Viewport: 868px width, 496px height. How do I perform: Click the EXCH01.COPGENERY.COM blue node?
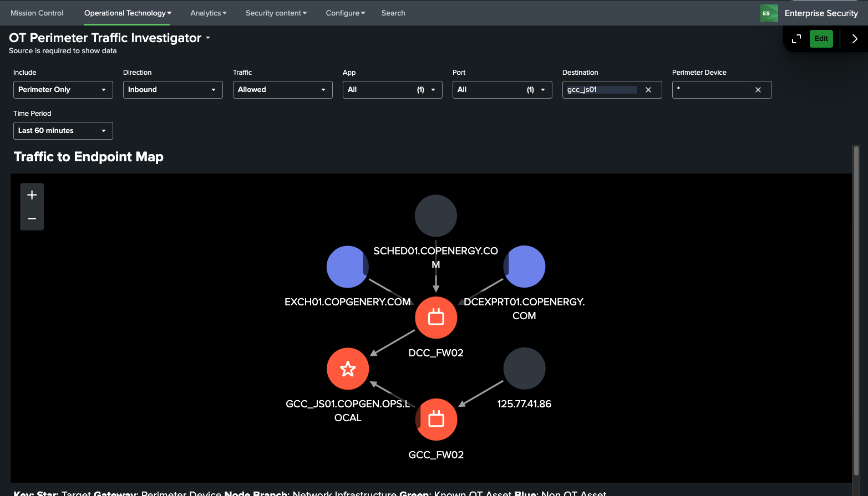pyautogui.click(x=347, y=267)
